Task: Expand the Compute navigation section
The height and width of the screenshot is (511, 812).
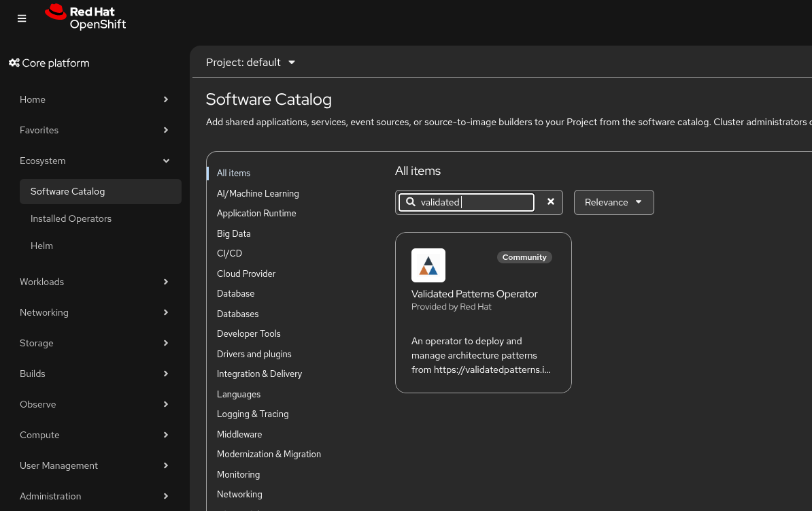Action: pyautogui.click(x=95, y=435)
